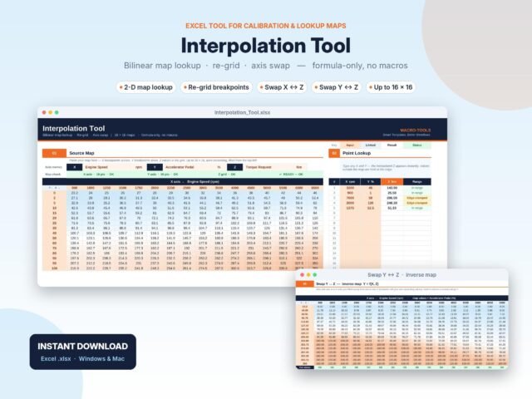Click the Linked color key swatch

pyautogui.click(x=371, y=145)
